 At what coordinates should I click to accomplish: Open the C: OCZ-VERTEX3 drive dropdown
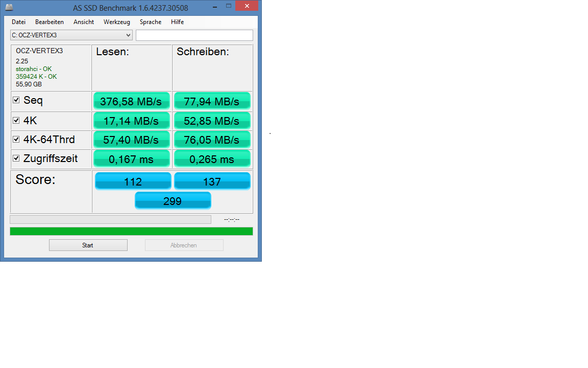point(71,35)
